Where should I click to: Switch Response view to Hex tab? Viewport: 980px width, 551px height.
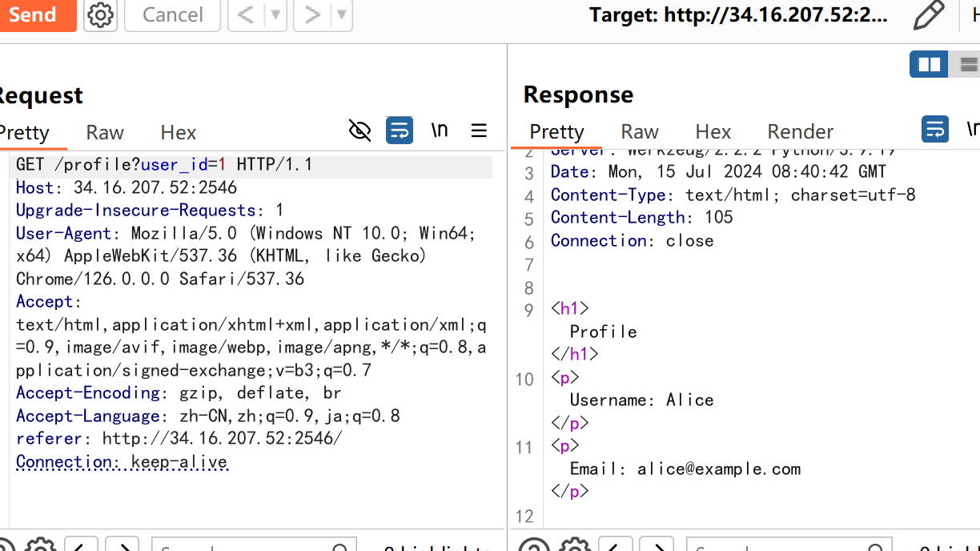pyautogui.click(x=713, y=131)
